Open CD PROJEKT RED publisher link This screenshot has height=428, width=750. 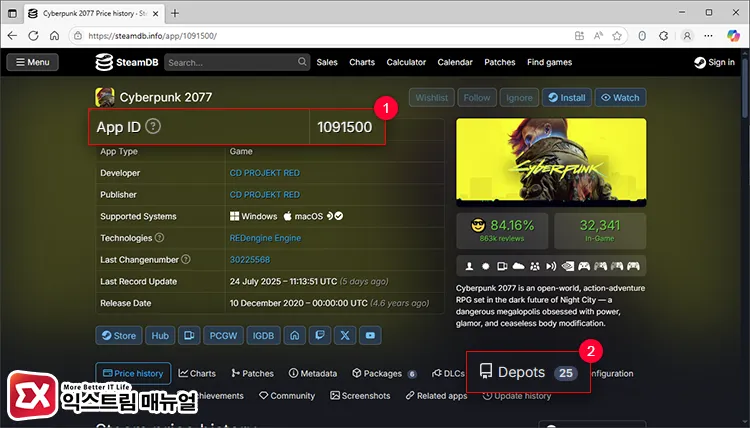(265, 195)
